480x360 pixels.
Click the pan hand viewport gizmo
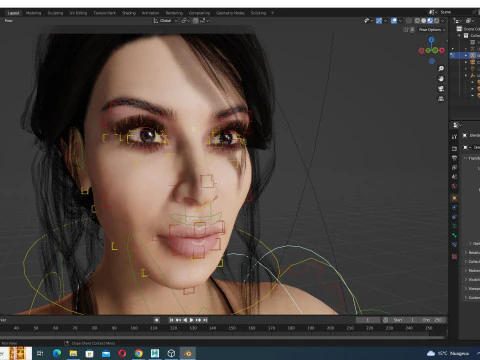click(441, 79)
